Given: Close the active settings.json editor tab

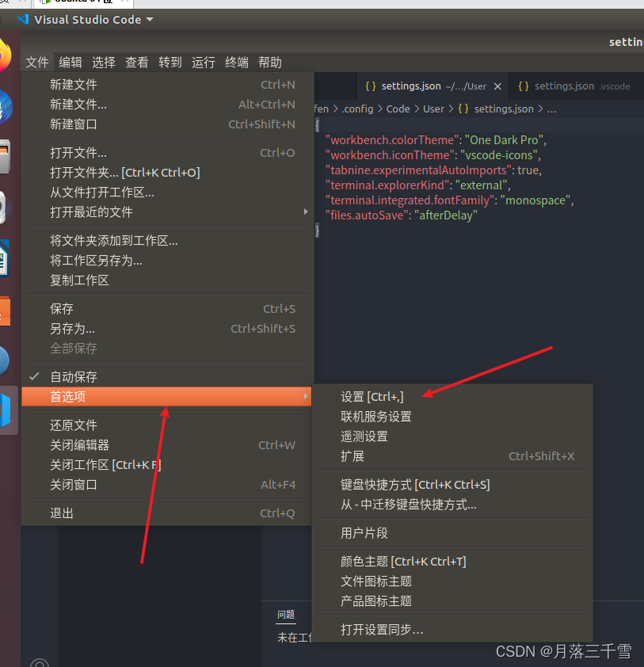Looking at the screenshot, I should point(498,86).
